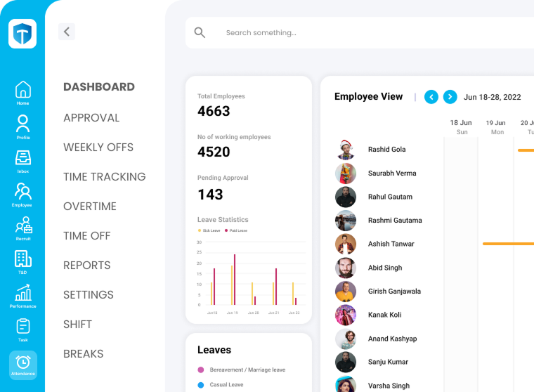
Task: Click the Settings menu link
Action: click(88, 295)
